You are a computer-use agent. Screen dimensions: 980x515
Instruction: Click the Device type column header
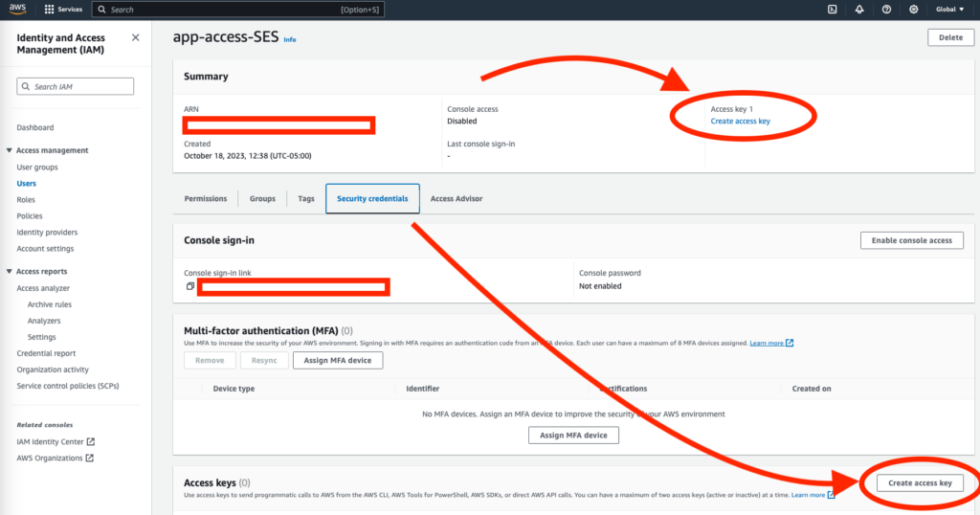pyautogui.click(x=234, y=389)
